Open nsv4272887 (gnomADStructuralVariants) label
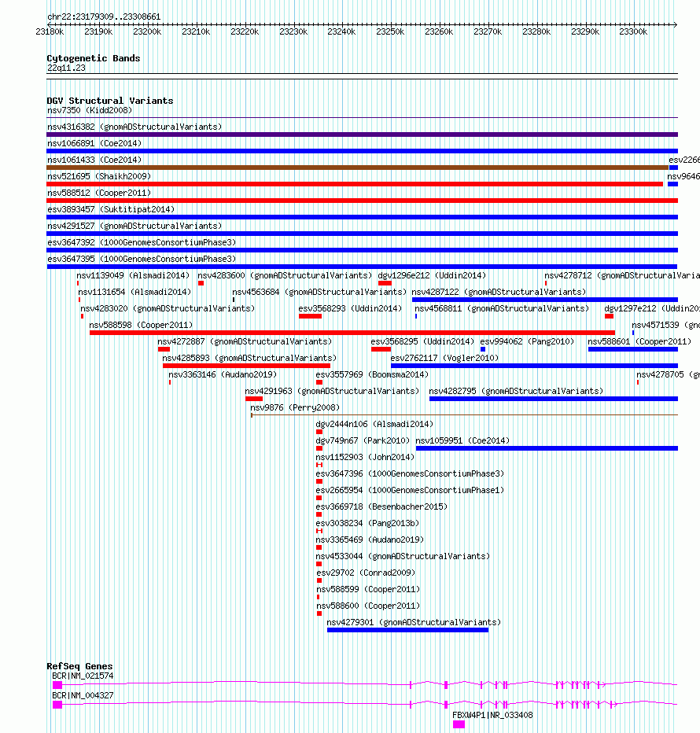The height and width of the screenshot is (733, 700). (245, 341)
